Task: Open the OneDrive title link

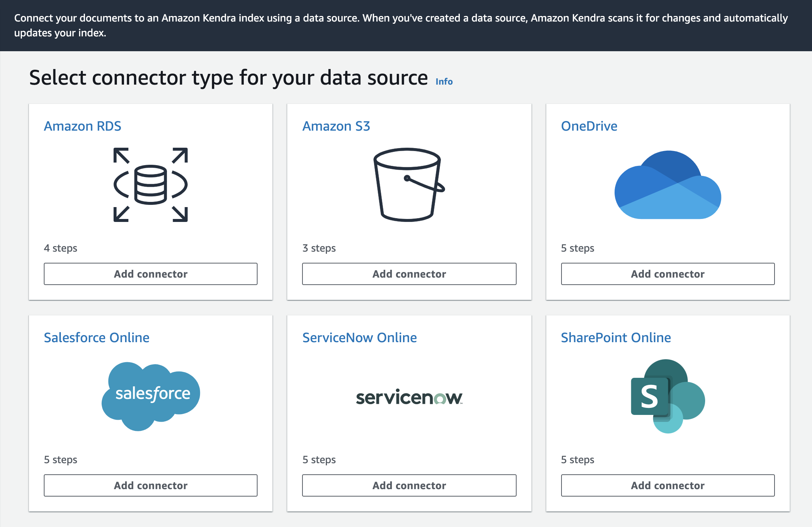Action: click(589, 126)
